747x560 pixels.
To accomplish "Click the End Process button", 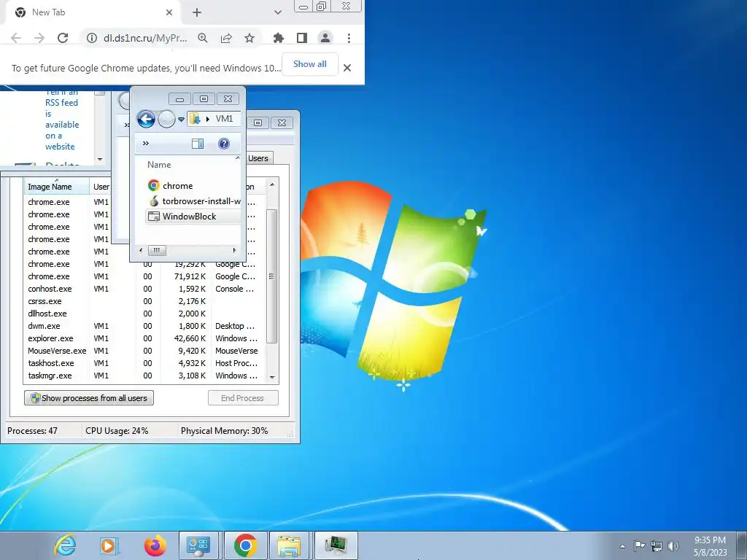I will tap(243, 398).
